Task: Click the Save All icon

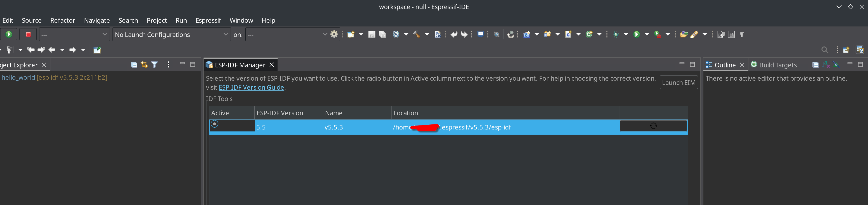Action: point(382,34)
